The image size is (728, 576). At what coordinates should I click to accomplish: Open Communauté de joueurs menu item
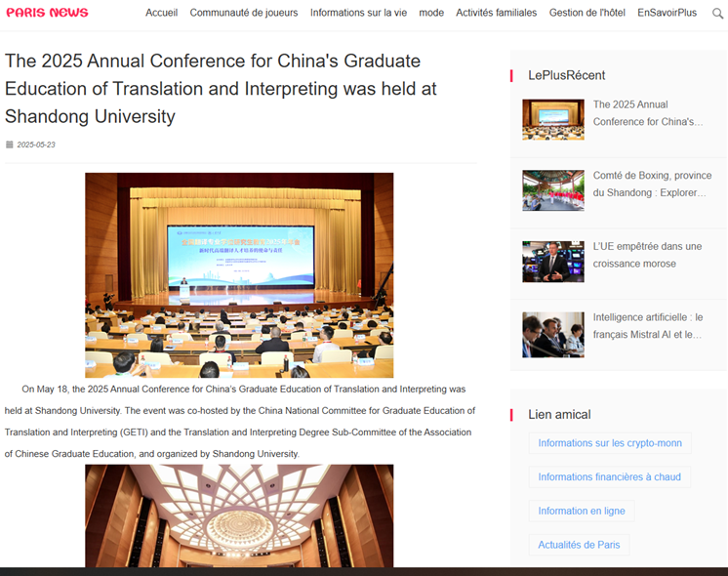[243, 13]
